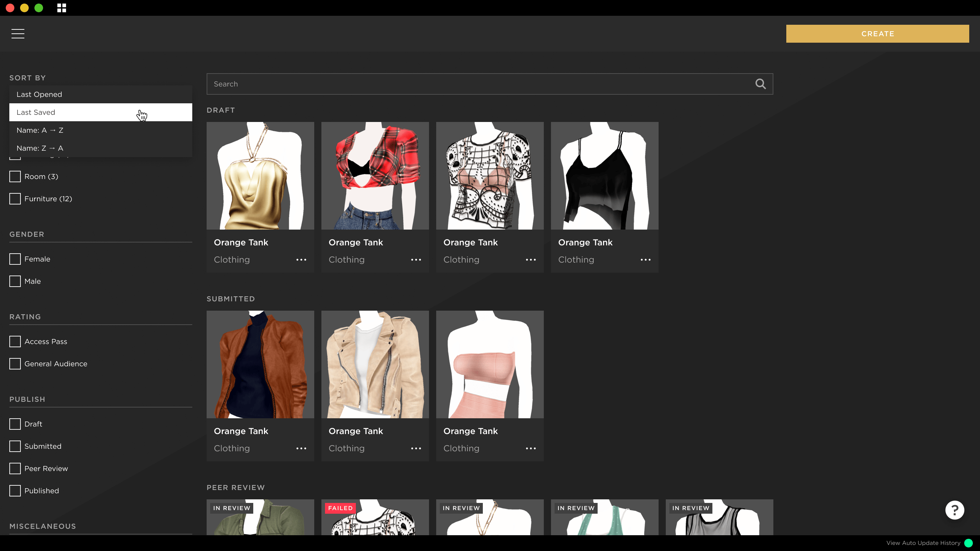980x551 pixels.
Task: Open the black camisole draft thumbnail
Action: [604, 176]
